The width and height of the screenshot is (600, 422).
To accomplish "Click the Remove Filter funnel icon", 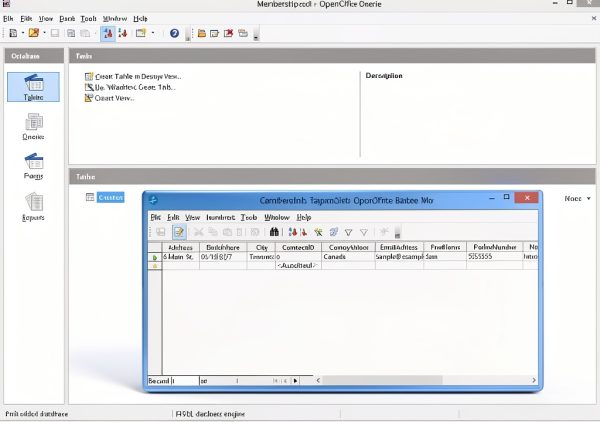I will [364, 232].
